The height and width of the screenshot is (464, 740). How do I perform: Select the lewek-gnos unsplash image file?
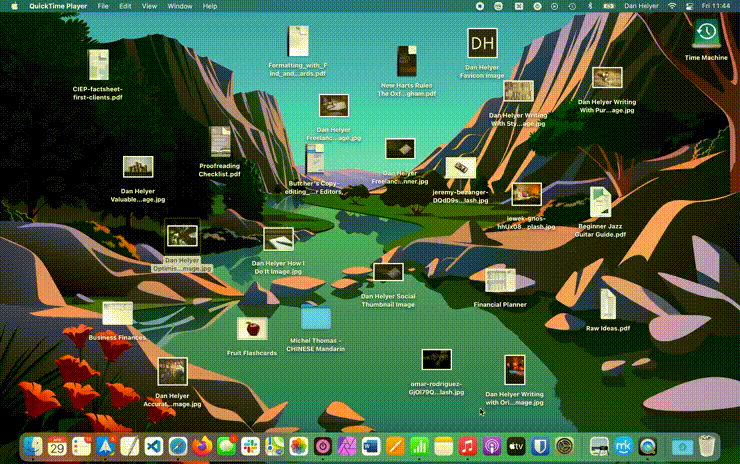[526, 194]
